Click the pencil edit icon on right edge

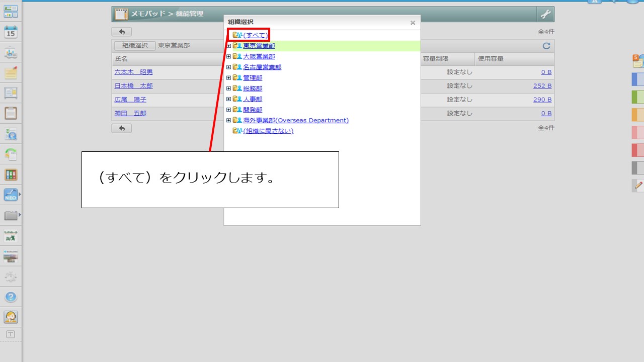coord(638,185)
